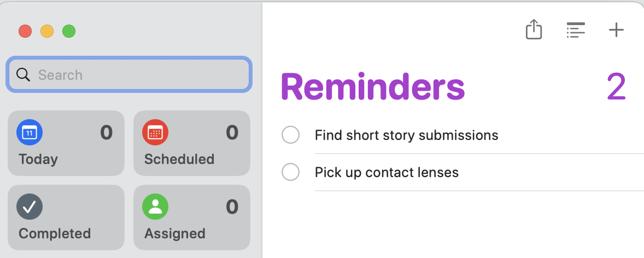Viewport: 644px width, 258px height.
Task: Focus the Search text field
Action: 137,74
